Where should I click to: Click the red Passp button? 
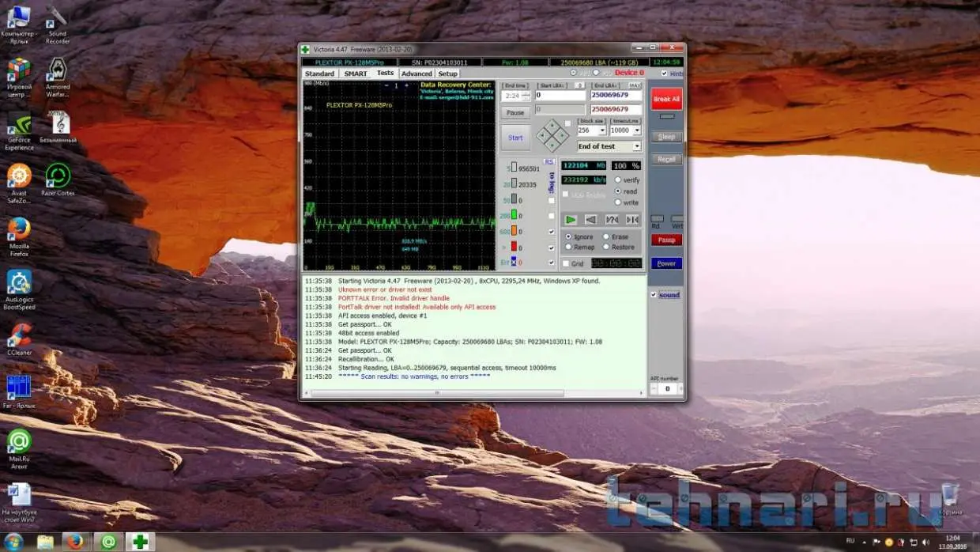pos(666,240)
